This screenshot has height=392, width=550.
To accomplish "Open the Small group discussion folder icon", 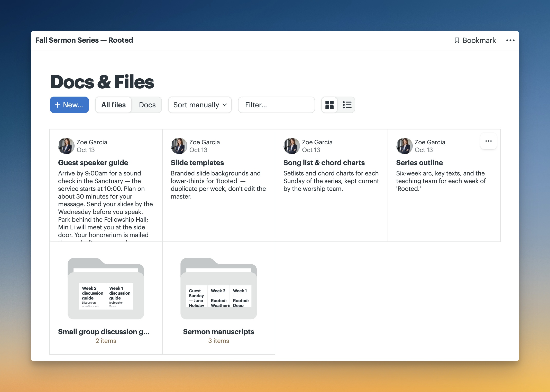I will (106, 288).
